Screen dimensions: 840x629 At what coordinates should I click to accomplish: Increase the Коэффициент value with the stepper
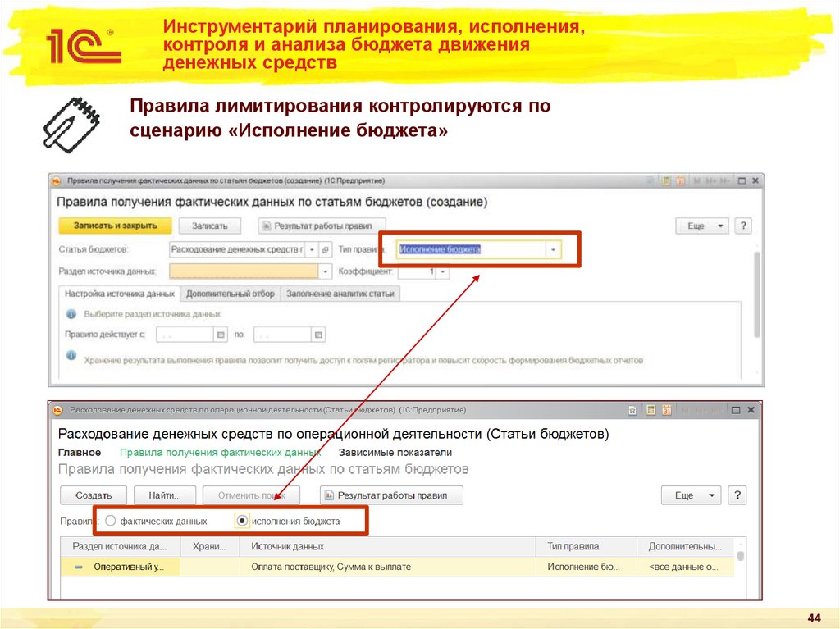(443, 271)
